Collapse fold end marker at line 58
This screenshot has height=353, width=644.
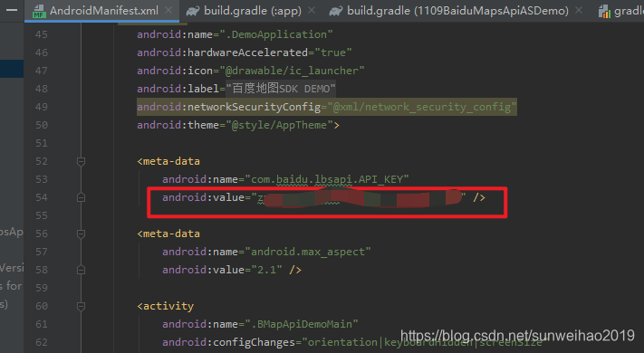point(81,270)
